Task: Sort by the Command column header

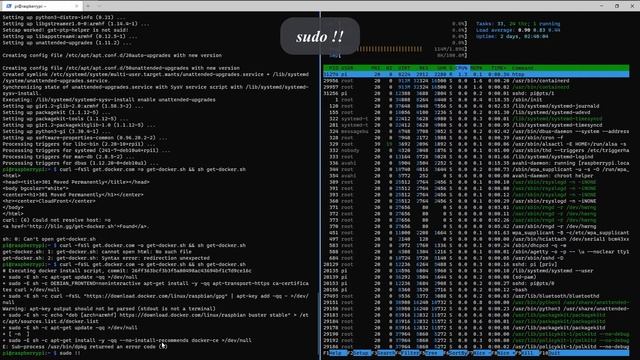Action: [x=522, y=68]
